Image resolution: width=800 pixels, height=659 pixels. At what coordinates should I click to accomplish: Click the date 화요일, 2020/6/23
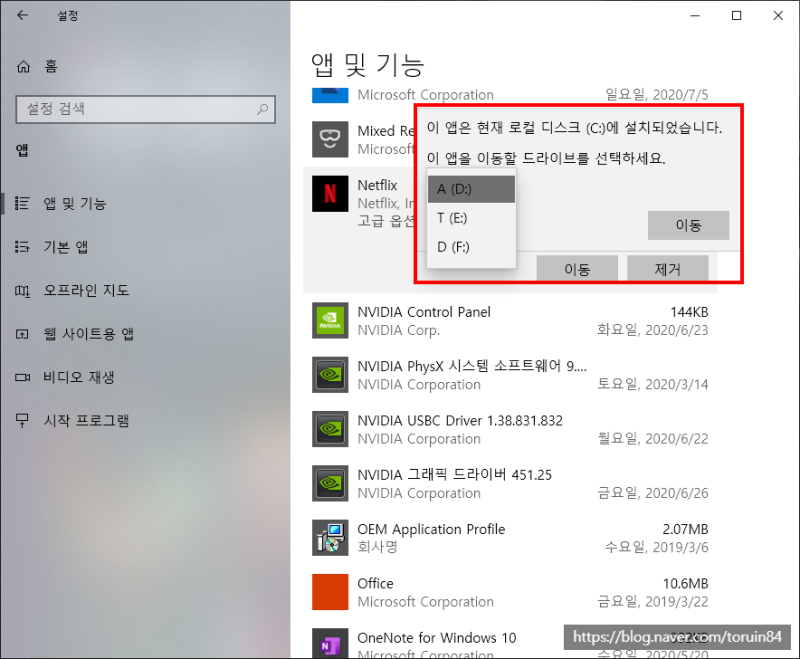pos(653,330)
